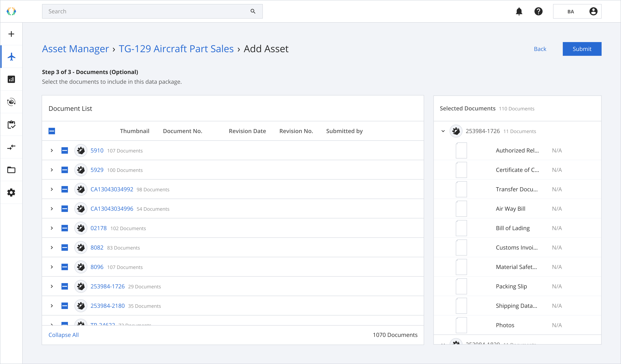
Task: Open the airplane Asset Manager sidebar icon
Action: pos(11,57)
